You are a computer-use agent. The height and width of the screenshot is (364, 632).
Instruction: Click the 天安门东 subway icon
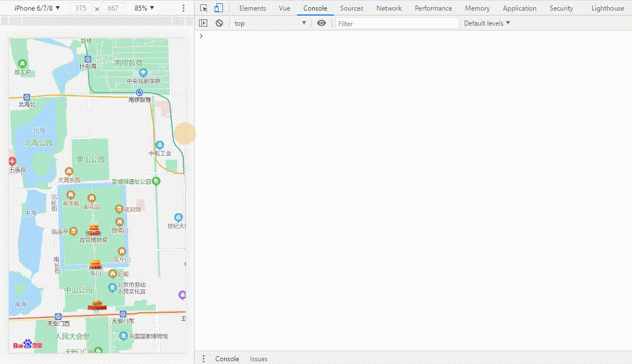[123, 314]
